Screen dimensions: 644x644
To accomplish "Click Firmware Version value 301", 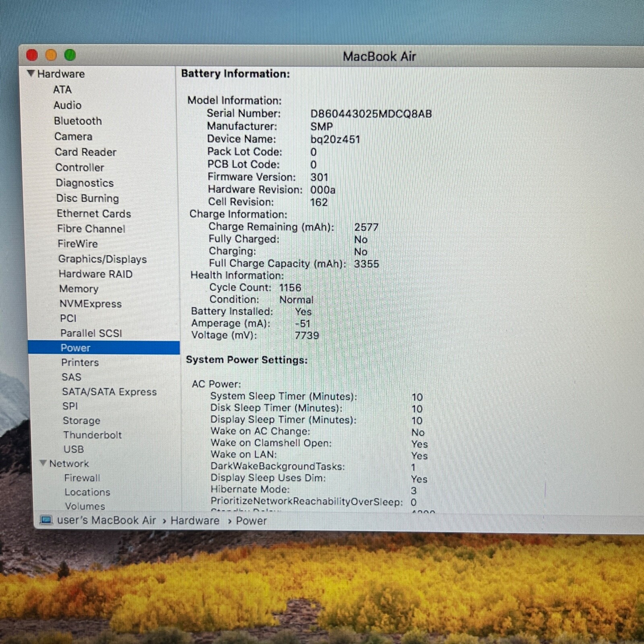I will coord(319,177).
